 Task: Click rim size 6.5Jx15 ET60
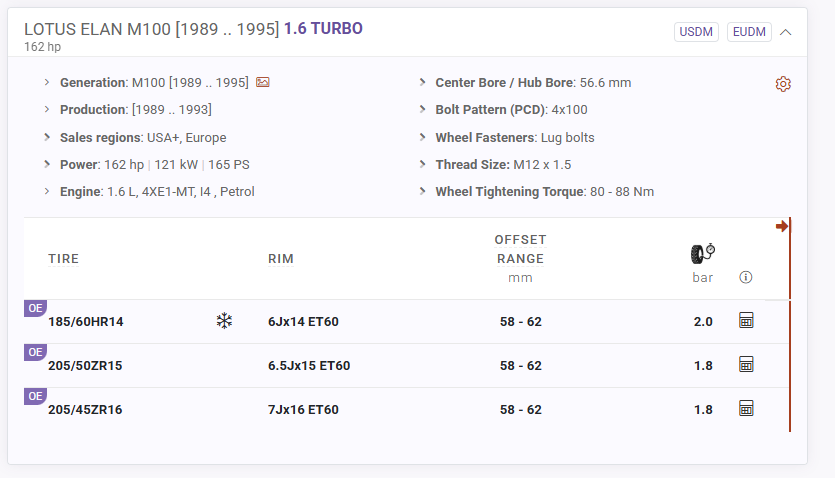(x=309, y=366)
